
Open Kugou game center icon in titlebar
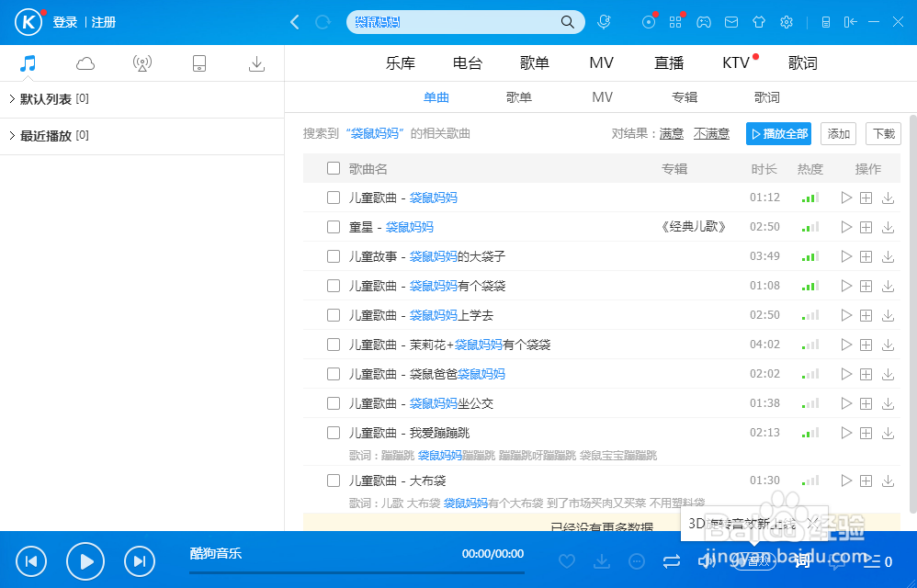pyautogui.click(x=704, y=21)
